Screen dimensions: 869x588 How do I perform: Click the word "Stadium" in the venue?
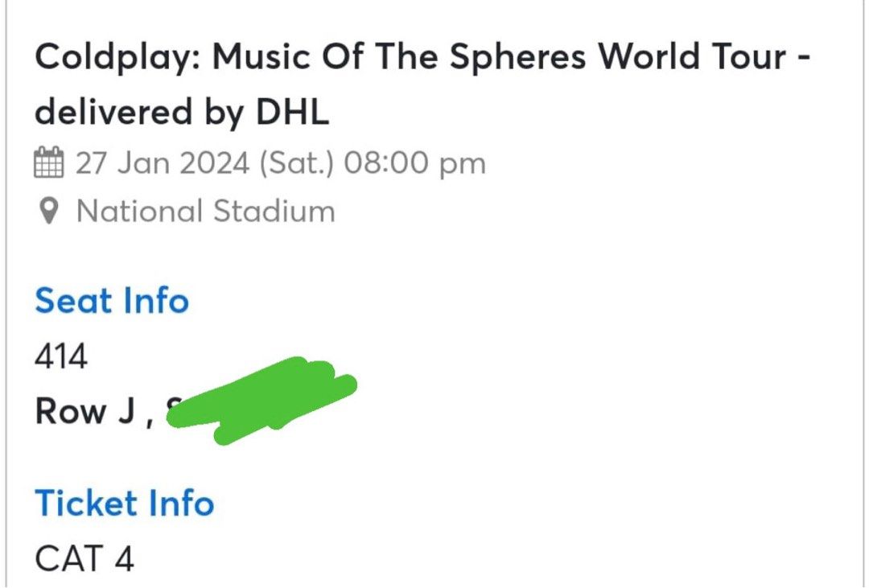pyautogui.click(x=274, y=212)
